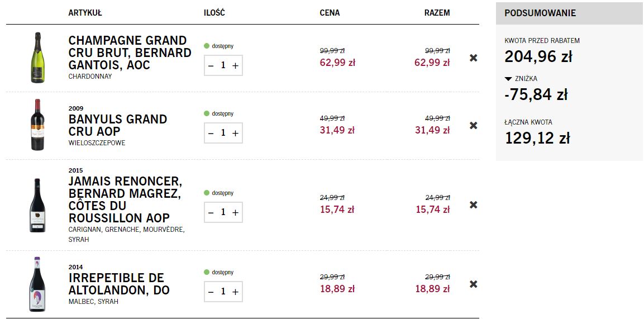Screen dimensions: 644x319
Task: Click the Champagne bottle thumbnail image
Action: click(x=37, y=58)
